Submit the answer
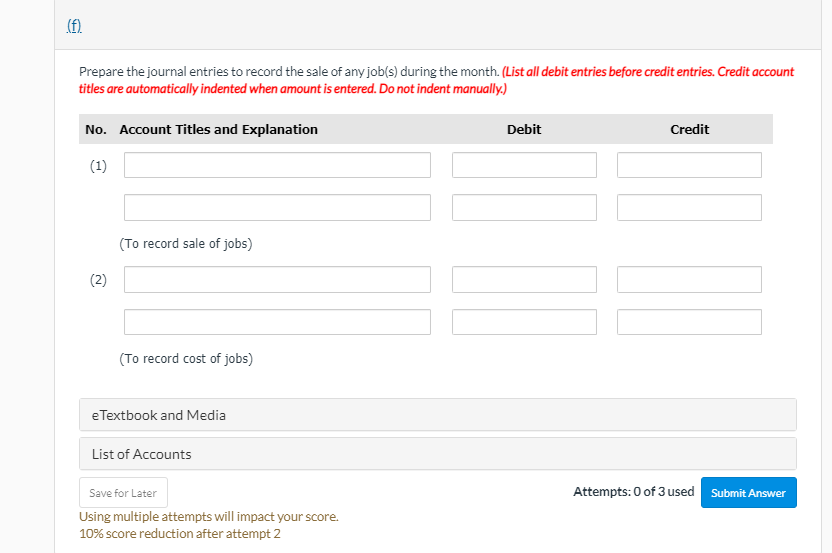Viewport: 832px width, 553px height. 748,493
